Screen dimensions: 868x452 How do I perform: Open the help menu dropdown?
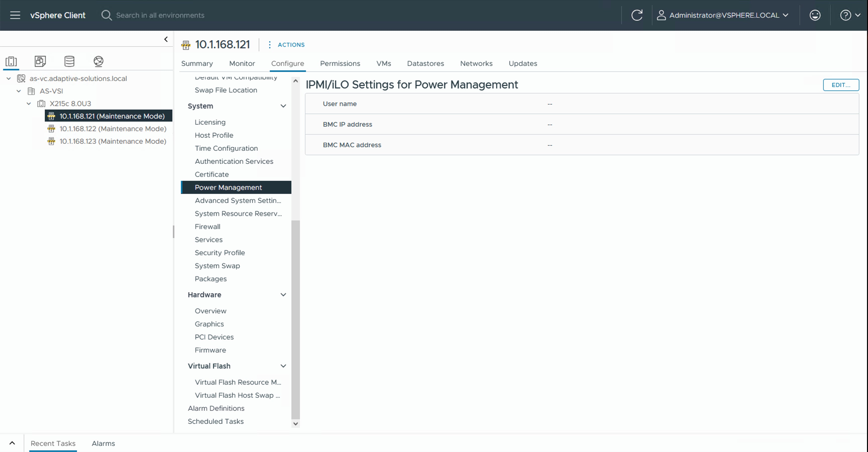(850, 15)
